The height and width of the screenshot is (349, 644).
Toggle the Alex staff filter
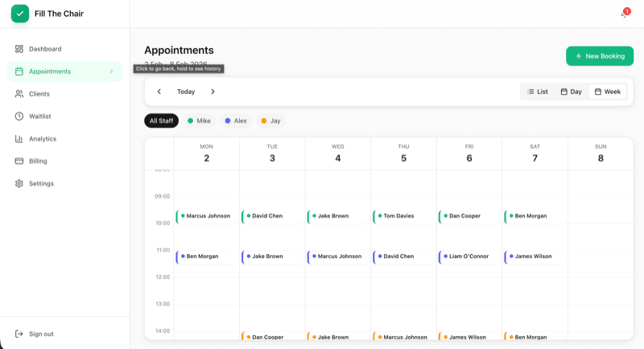coord(236,121)
